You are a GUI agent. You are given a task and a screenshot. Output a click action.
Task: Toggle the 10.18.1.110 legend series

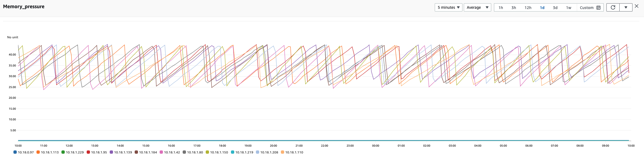(292, 152)
